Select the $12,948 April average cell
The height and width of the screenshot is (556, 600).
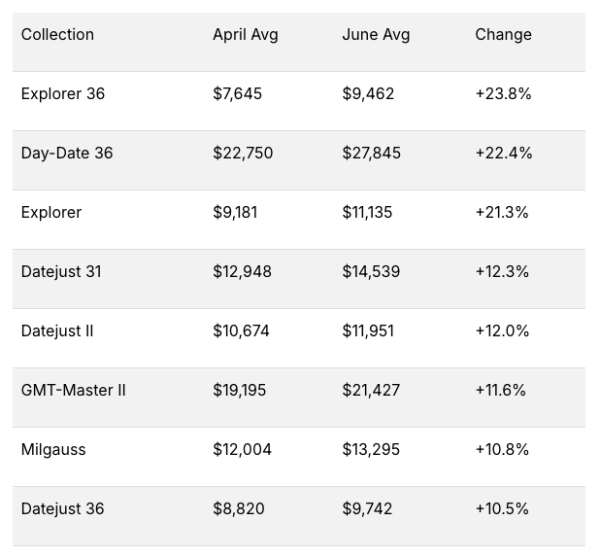tap(242, 272)
